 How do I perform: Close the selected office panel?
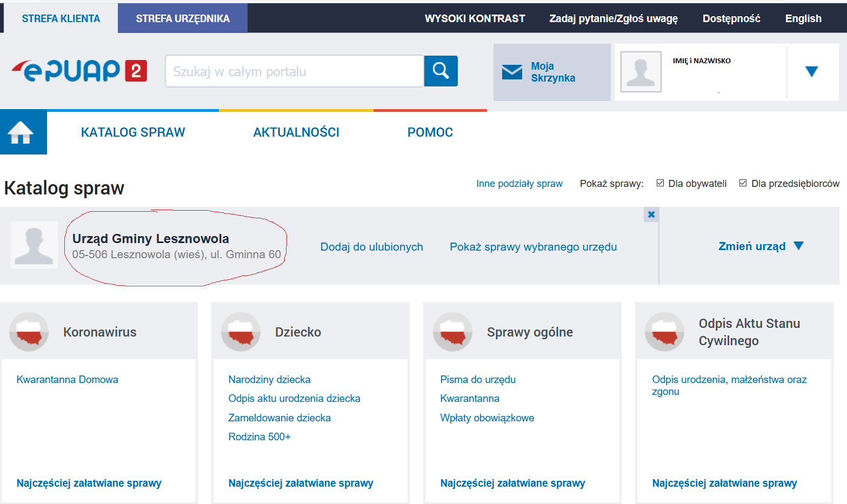(x=651, y=214)
